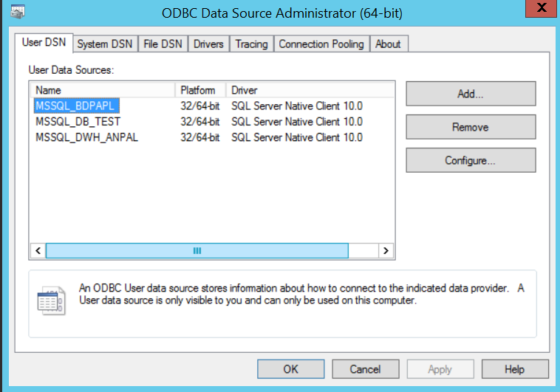Click the Remove button
The width and height of the screenshot is (560, 392).
tap(470, 127)
